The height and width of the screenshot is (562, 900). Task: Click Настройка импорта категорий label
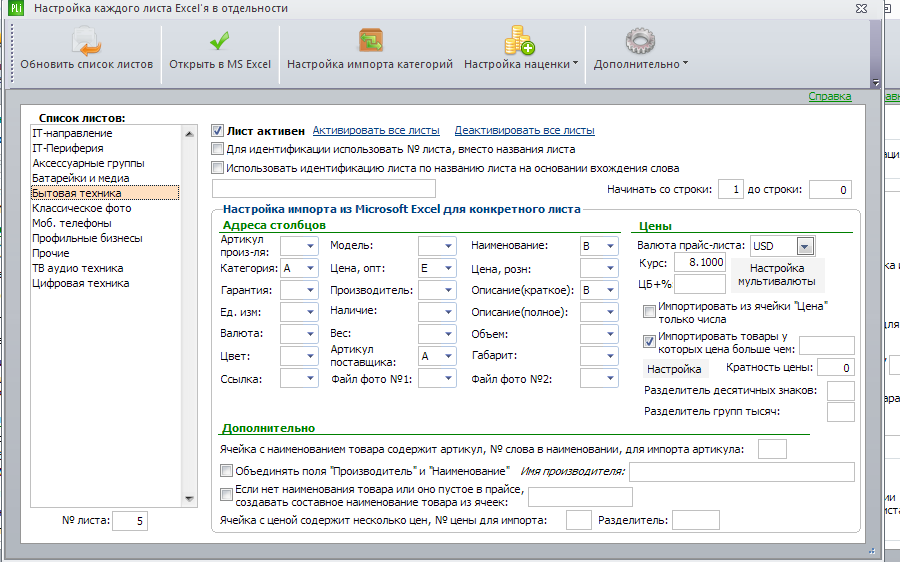point(370,64)
